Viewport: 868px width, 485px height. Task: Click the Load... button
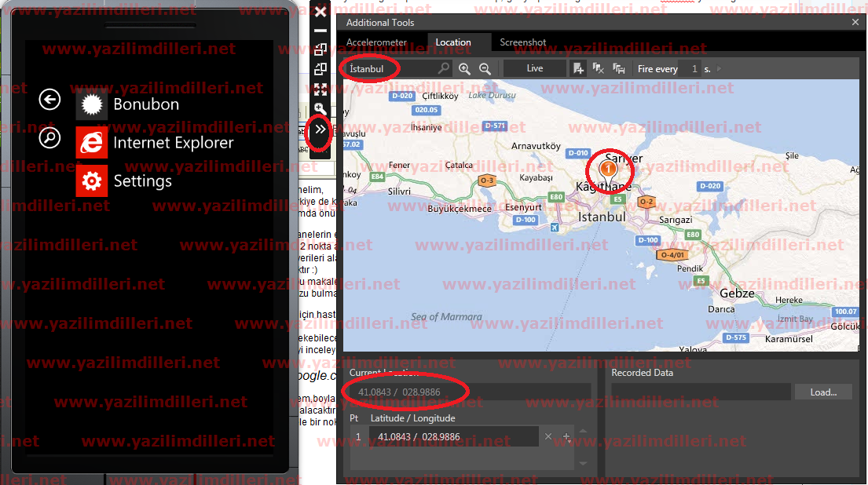(x=824, y=392)
